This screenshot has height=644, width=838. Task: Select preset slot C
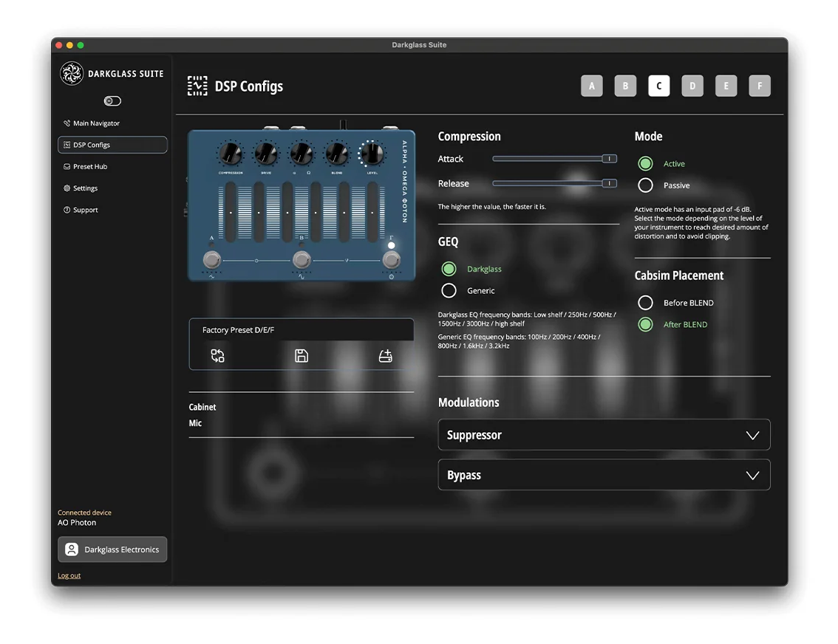[659, 86]
